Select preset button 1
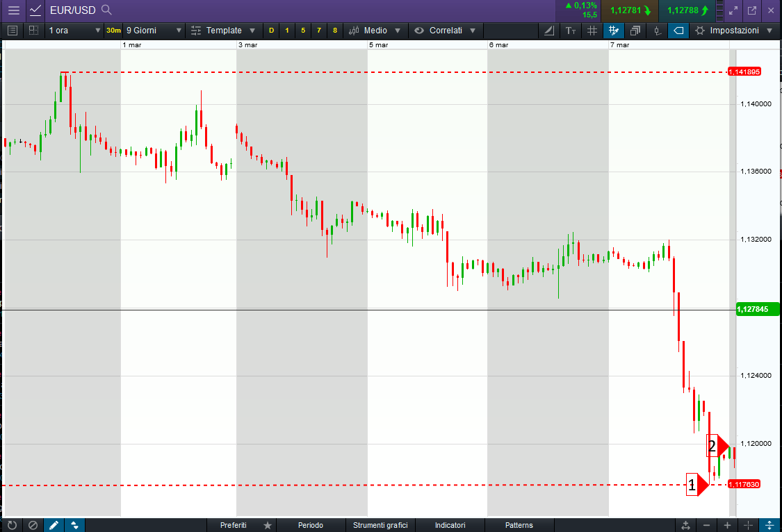The height and width of the screenshot is (532, 782). click(287, 31)
